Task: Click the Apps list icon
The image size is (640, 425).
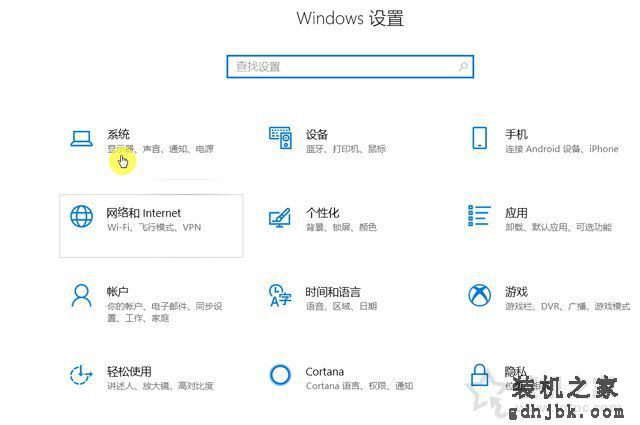Action: (x=479, y=216)
